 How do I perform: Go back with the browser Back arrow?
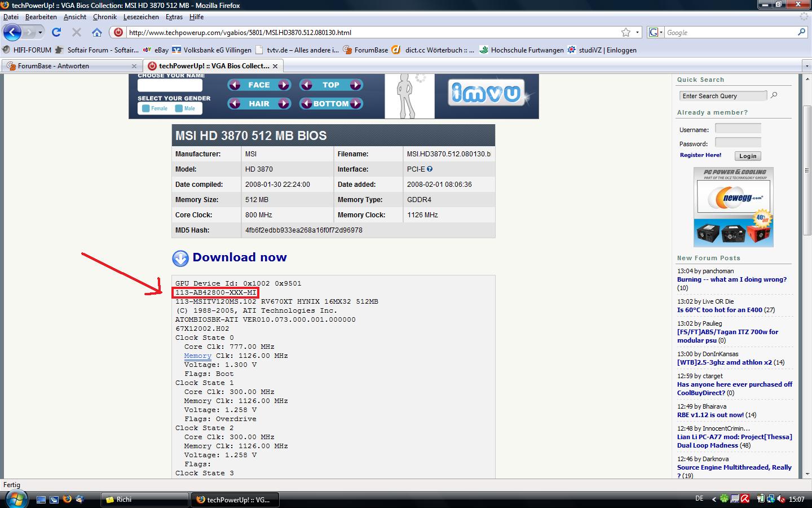click(x=12, y=32)
